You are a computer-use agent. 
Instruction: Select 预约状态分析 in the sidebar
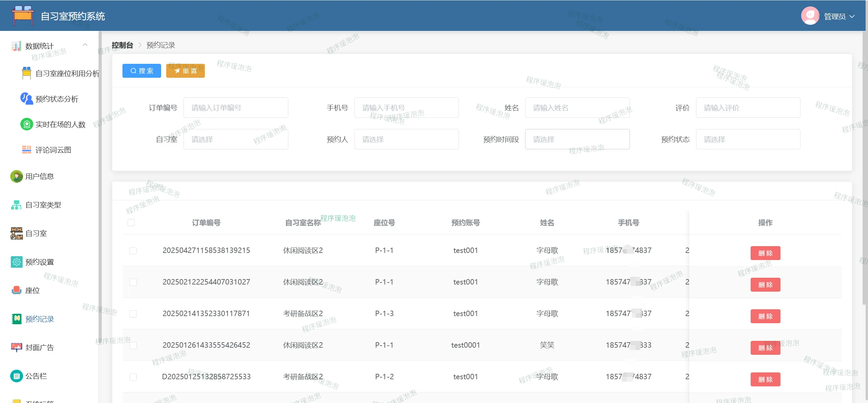coord(56,99)
